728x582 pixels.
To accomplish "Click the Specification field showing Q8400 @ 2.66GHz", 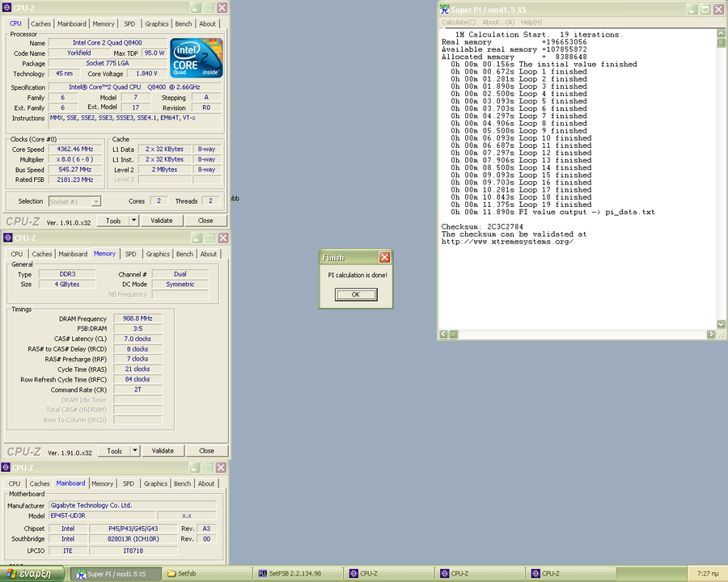I will coord(134,86).
